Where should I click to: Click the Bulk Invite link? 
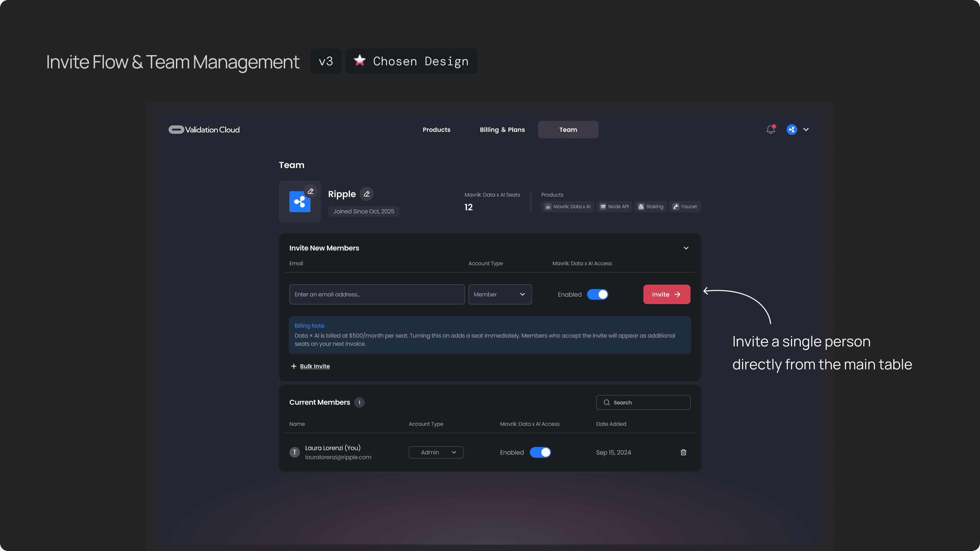[x=315, y=366]
